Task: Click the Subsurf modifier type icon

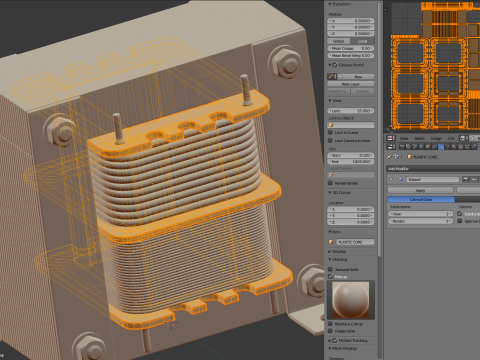Action: click(401, 179)
